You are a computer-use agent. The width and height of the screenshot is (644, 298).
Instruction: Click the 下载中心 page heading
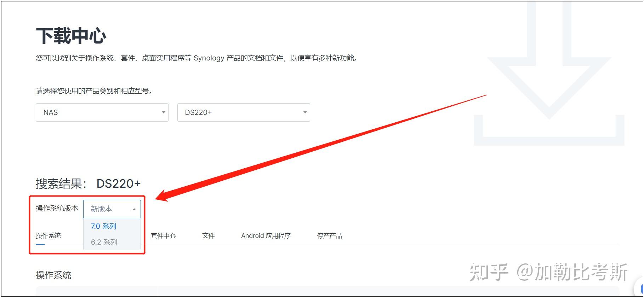coord(71,36)
